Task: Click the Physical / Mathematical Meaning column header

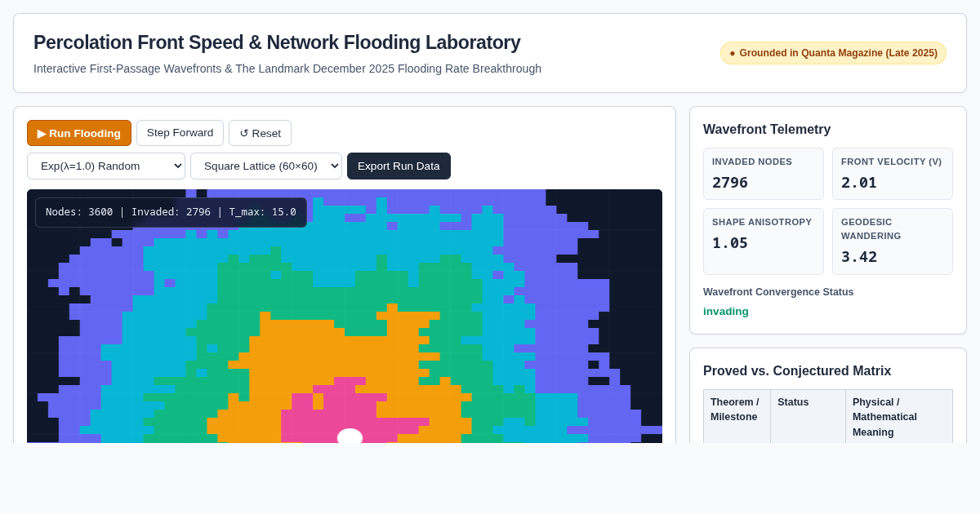Action: (898, 416)
